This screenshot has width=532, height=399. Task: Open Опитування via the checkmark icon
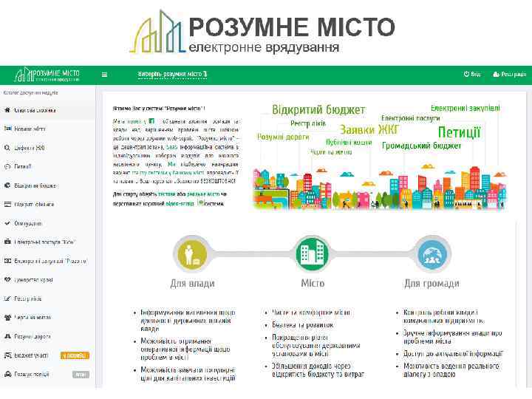click(x=7, y=223)
